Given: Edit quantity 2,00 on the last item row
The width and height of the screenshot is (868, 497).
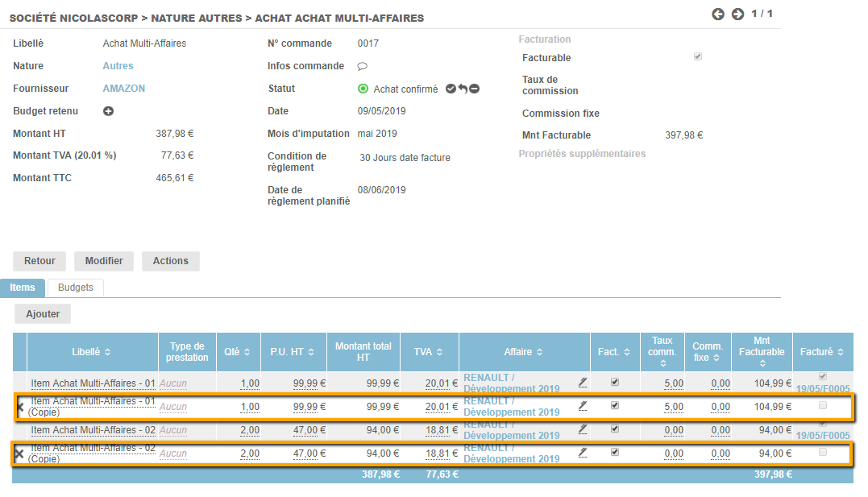Looking at the screenshot, I should [250, 454].
